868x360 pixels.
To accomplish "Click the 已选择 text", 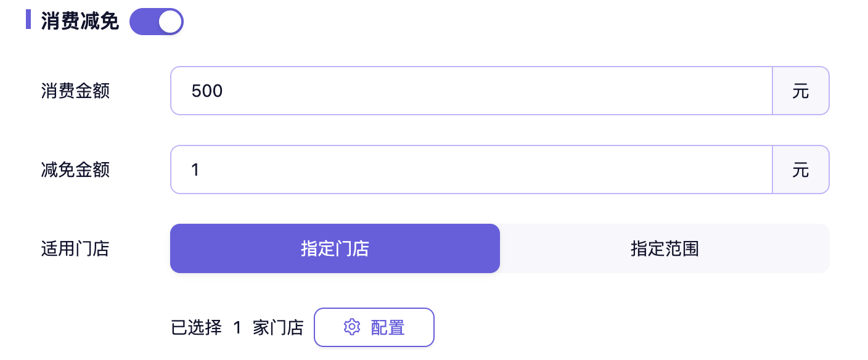I will tap(196, 328).
